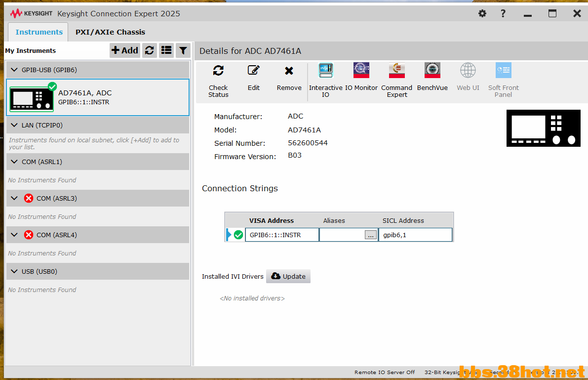This screenshot has width=588, height=380.
Task: Click the large instrument image in details
Action: pyautogui.click(x=544, y=128)
